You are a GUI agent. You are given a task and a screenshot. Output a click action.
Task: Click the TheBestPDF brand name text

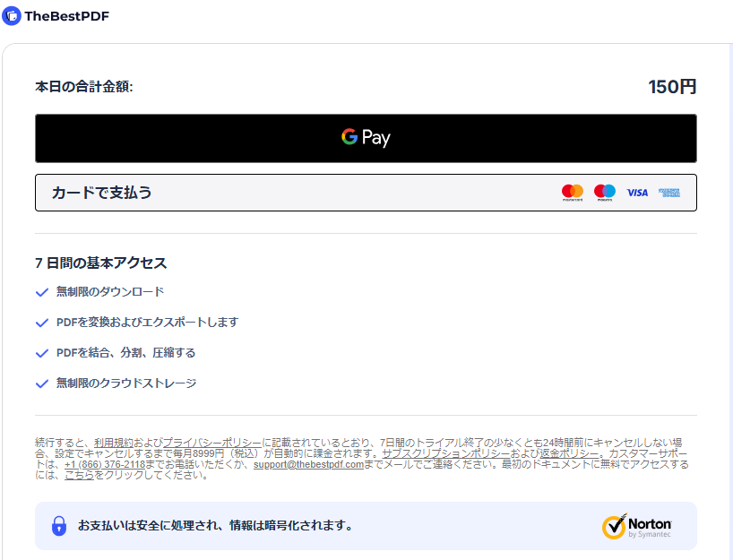point(67,16)
